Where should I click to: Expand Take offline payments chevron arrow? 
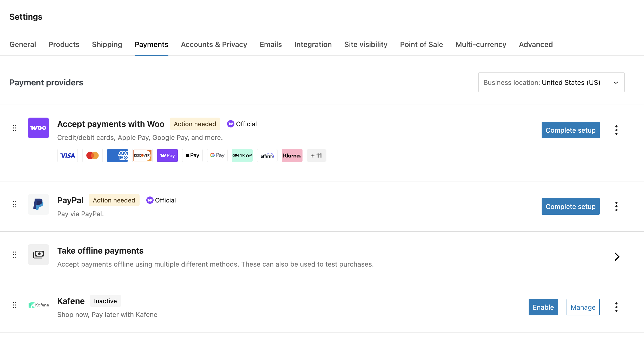coord(617,257)
